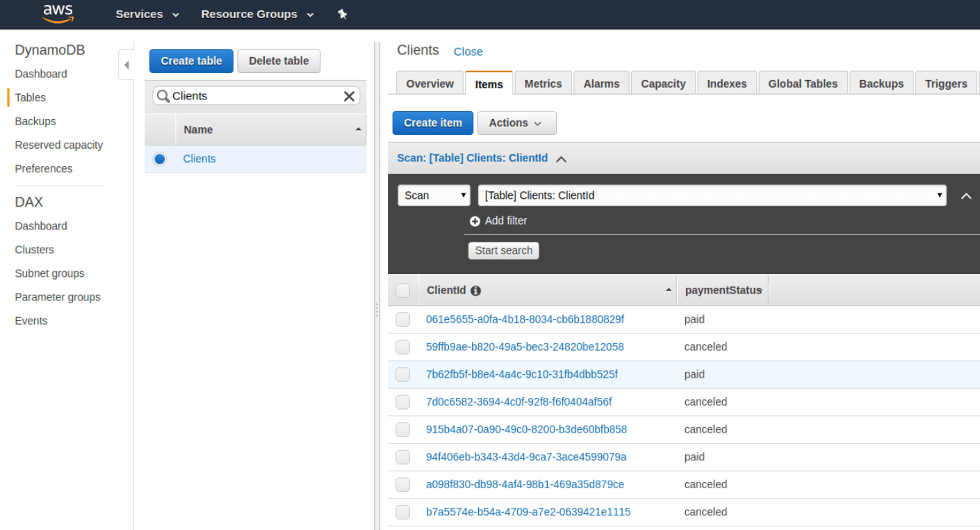Open the Actions dropdown
Viewport: 980px width, 530px height.
coord(516,122)
